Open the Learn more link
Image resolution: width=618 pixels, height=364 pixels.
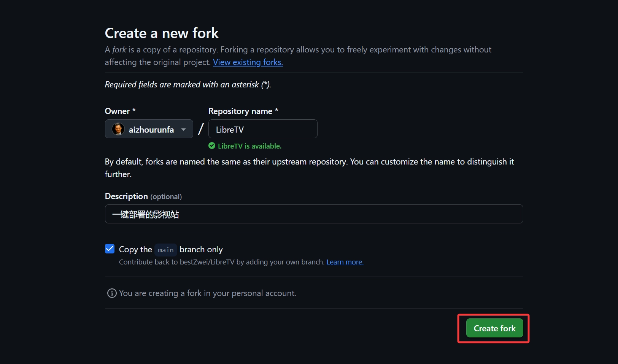pos(345,262)
